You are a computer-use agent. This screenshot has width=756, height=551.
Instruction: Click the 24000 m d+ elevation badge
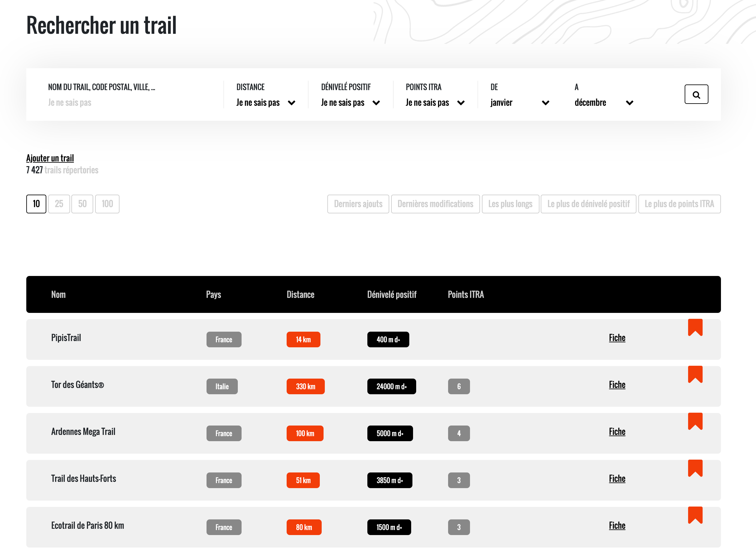click(391, 386)
